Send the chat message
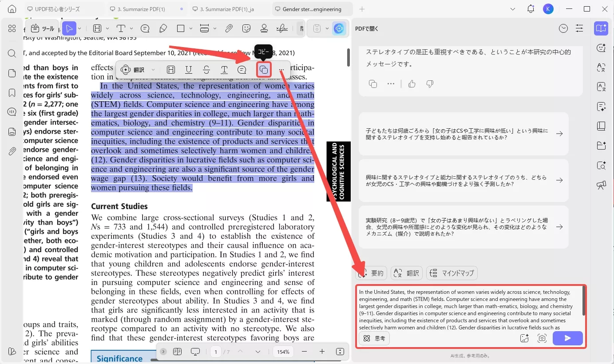This screenshot has width=614, height=364. pos(568,338)
